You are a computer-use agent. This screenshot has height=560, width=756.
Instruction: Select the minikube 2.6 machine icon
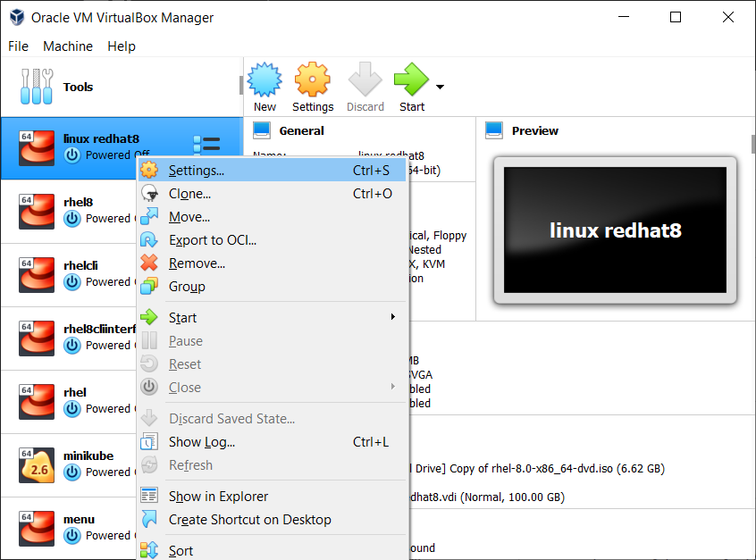coord(37,465)
